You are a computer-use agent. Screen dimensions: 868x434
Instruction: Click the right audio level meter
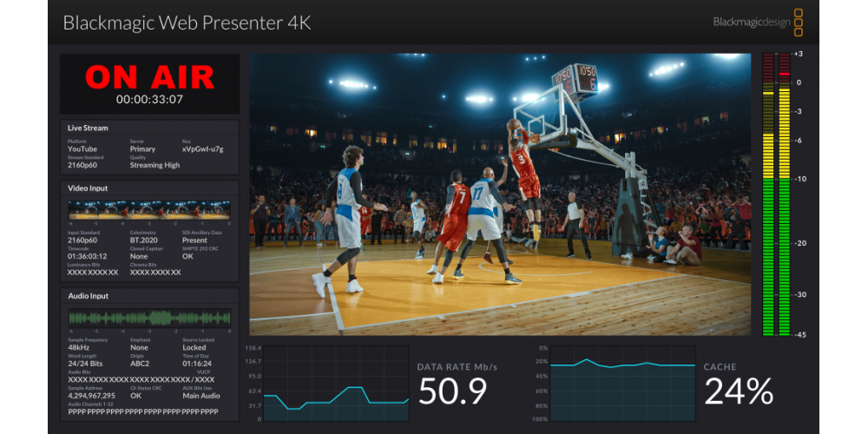[785, 194]
